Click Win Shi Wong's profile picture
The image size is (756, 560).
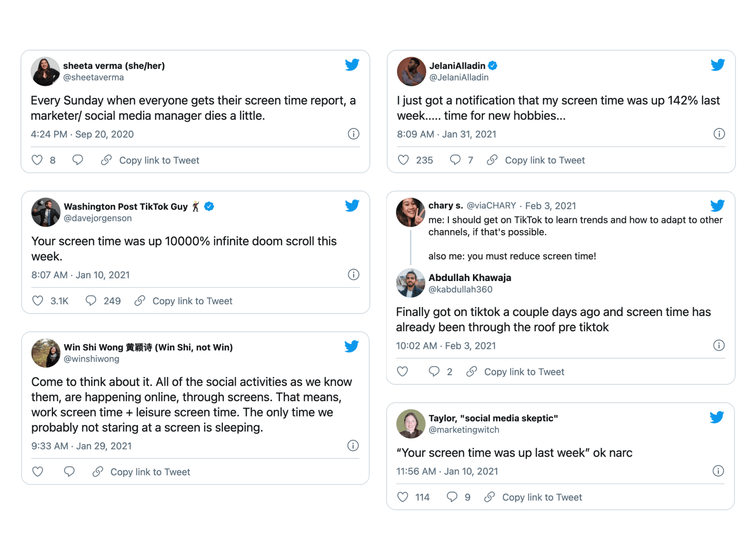(46, 353)
